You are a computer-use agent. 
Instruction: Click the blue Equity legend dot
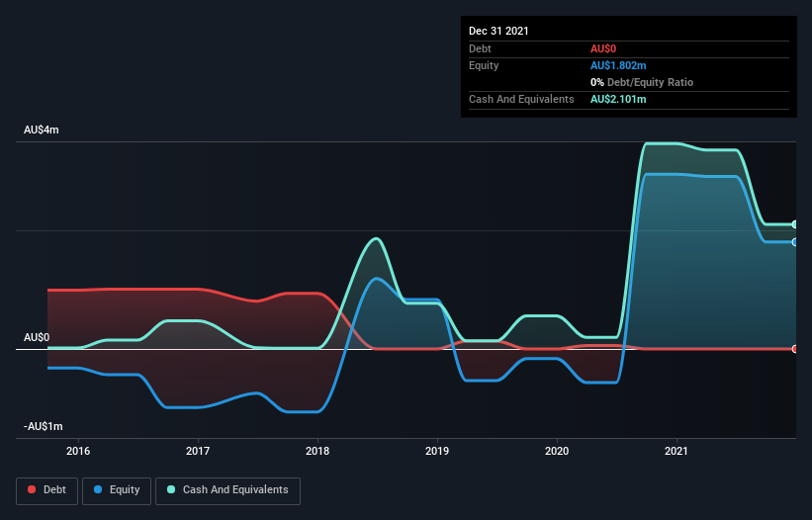coord(98,489)
